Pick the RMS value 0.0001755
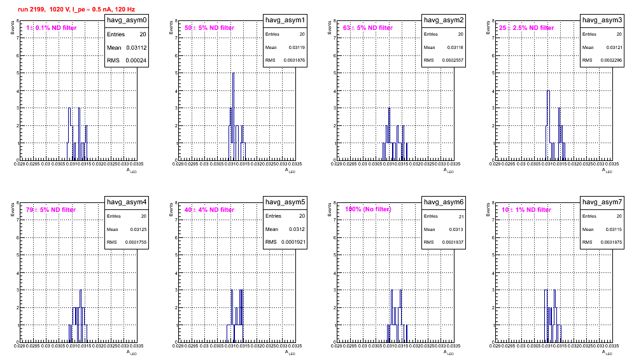 coord(136,242)
